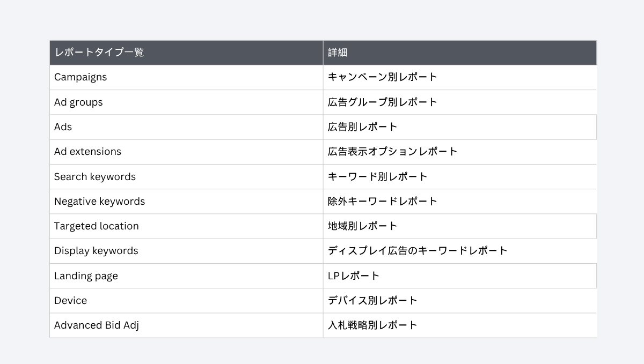The image size is (644, 364).
Task: Select the ディスプレイ広告のキーワードレポート cell
Action: pos(460,251)
